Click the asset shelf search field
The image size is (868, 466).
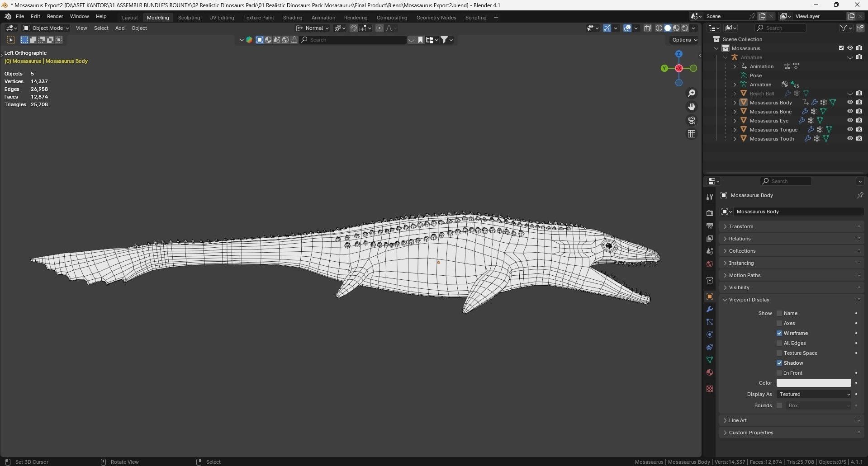tap(354, 40)
